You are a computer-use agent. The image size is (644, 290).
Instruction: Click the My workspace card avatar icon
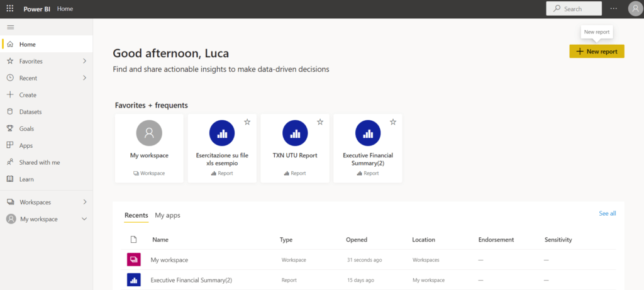coord(149,133)
